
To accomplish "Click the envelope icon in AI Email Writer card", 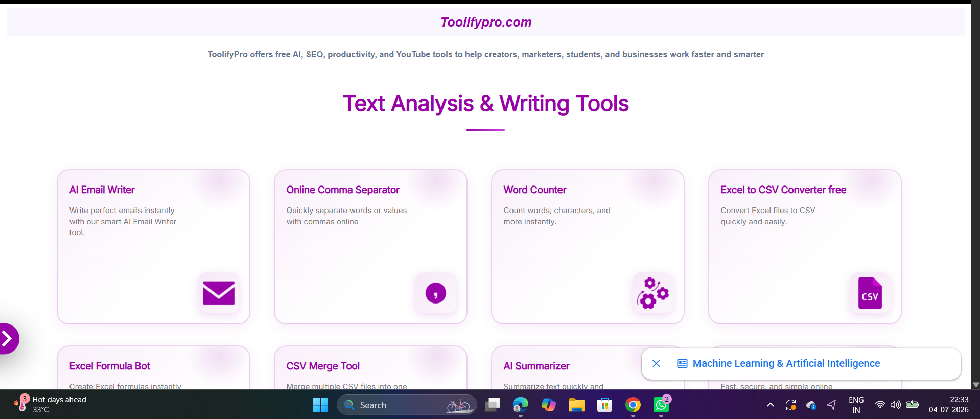I will (x=219, y=293).
